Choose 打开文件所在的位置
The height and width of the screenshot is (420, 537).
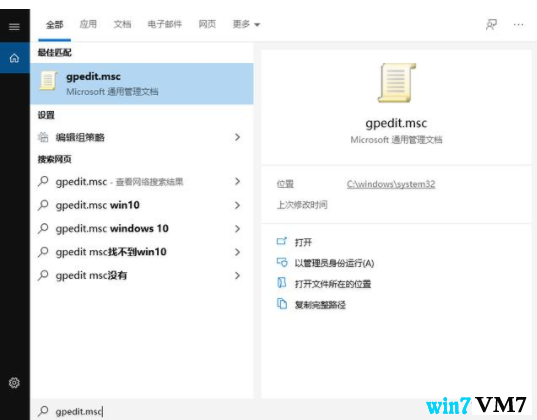click(333, 284)
